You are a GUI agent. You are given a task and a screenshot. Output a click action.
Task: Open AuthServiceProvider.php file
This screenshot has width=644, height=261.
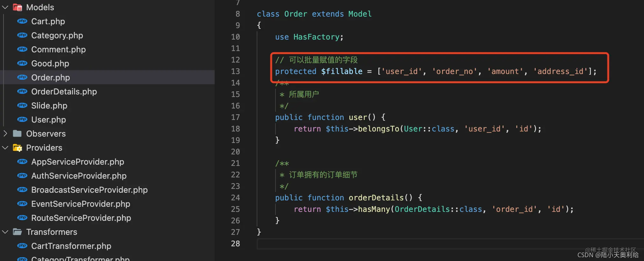coord(79,176)
